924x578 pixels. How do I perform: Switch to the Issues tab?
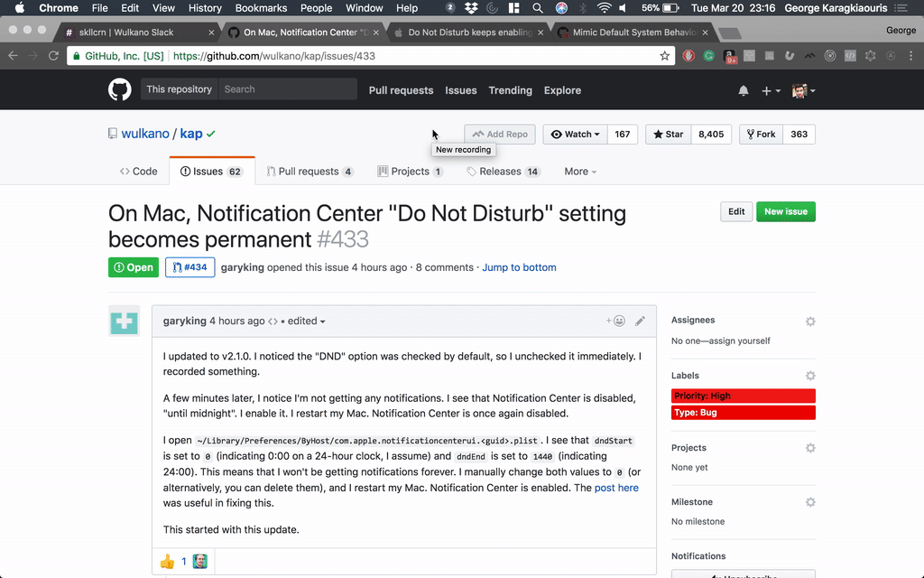pos(211,172)
